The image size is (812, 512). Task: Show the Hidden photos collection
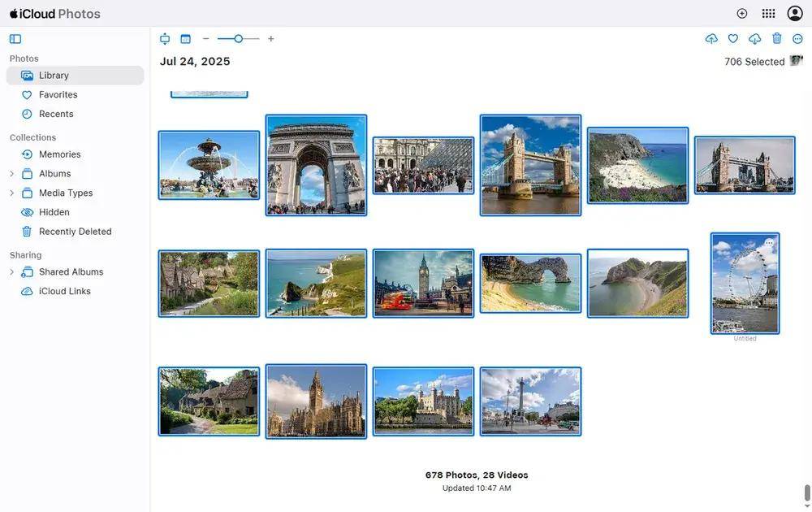54,212
